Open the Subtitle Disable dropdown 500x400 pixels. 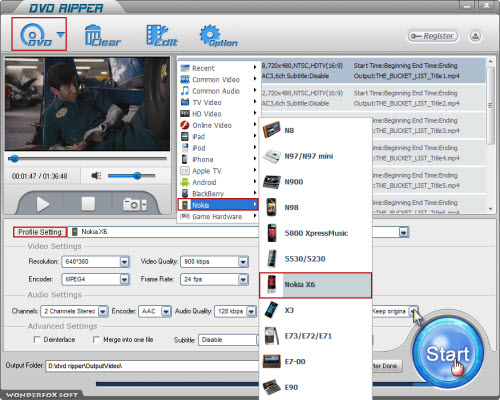229,340
